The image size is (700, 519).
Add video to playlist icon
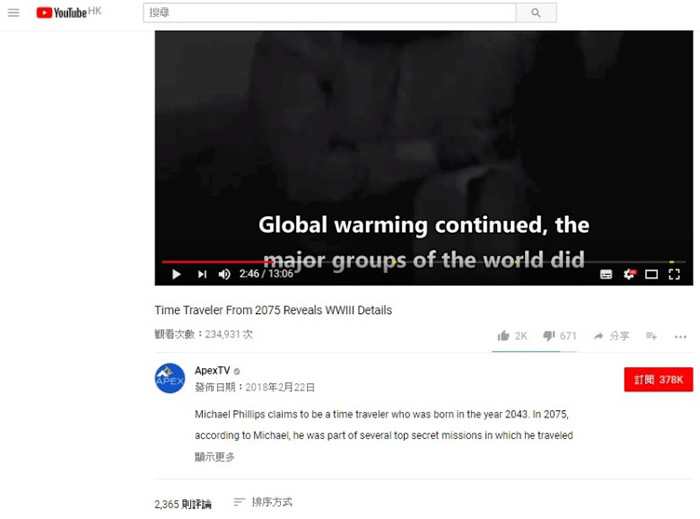point(651,336)
